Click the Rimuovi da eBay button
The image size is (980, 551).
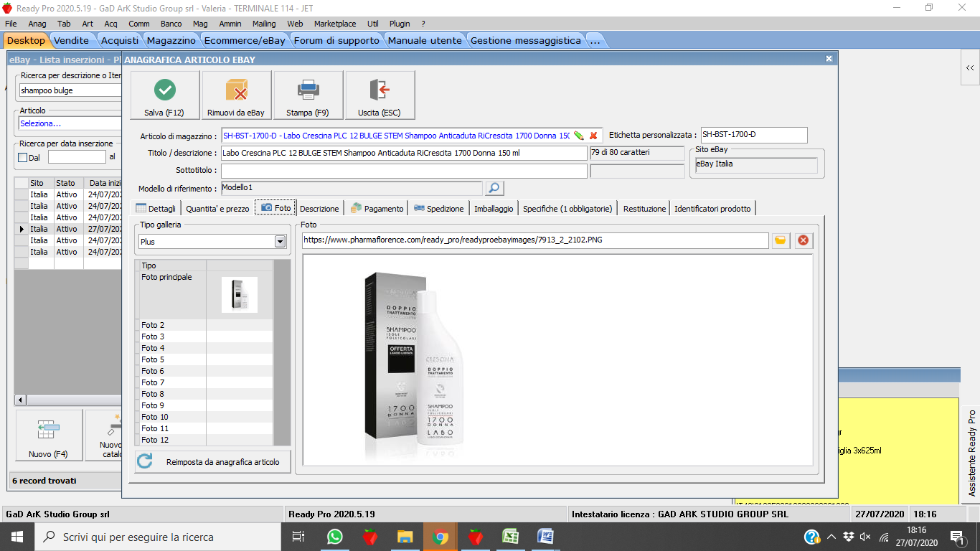[236, 95]
